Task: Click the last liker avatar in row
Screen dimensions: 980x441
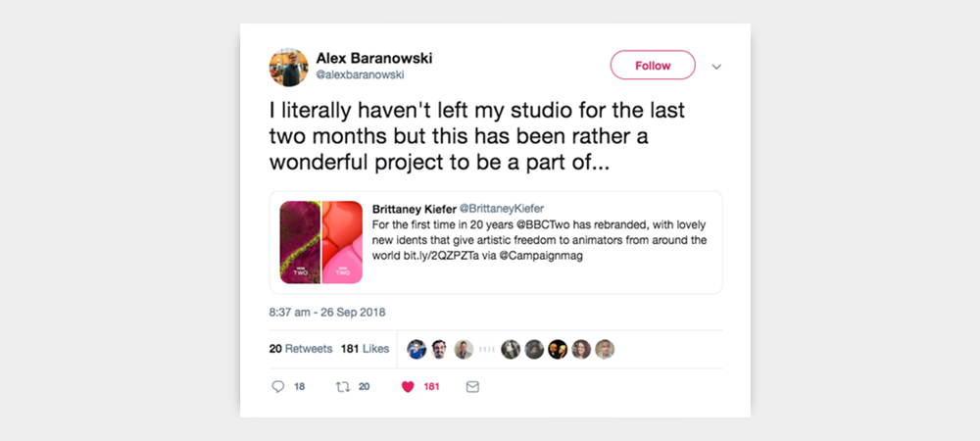Action: pyautogui.click(x=605, y=349)
